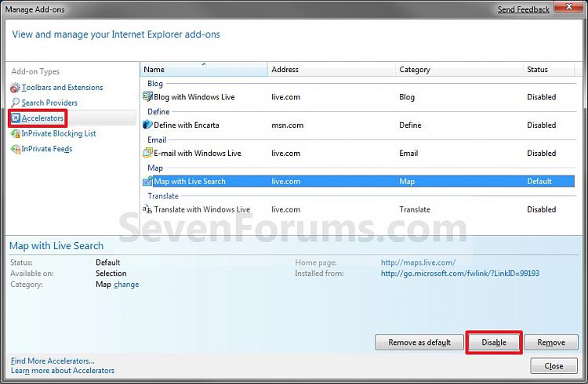Click the Search Providers magnifier icon
This screenshot has width=588, height=384.
16,103
